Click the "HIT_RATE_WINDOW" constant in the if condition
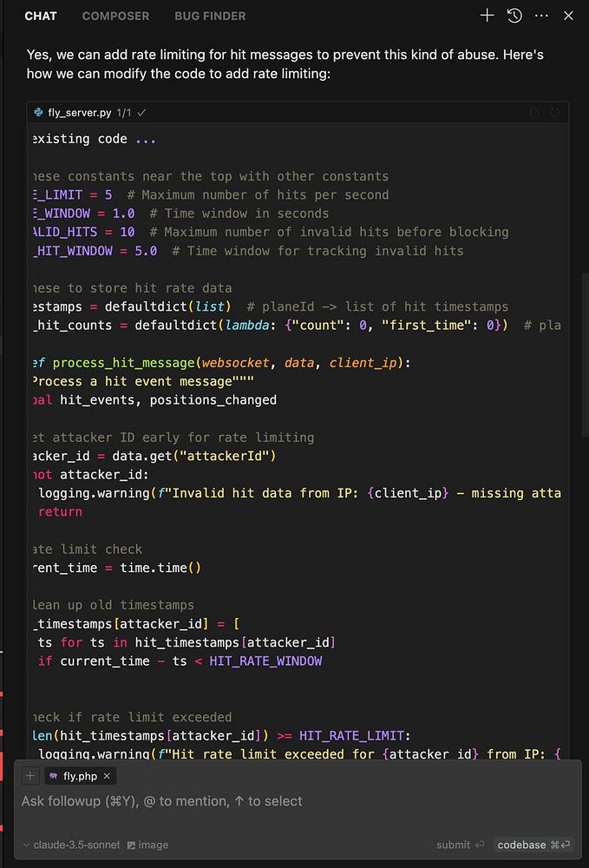 click(x=265, y=661)
